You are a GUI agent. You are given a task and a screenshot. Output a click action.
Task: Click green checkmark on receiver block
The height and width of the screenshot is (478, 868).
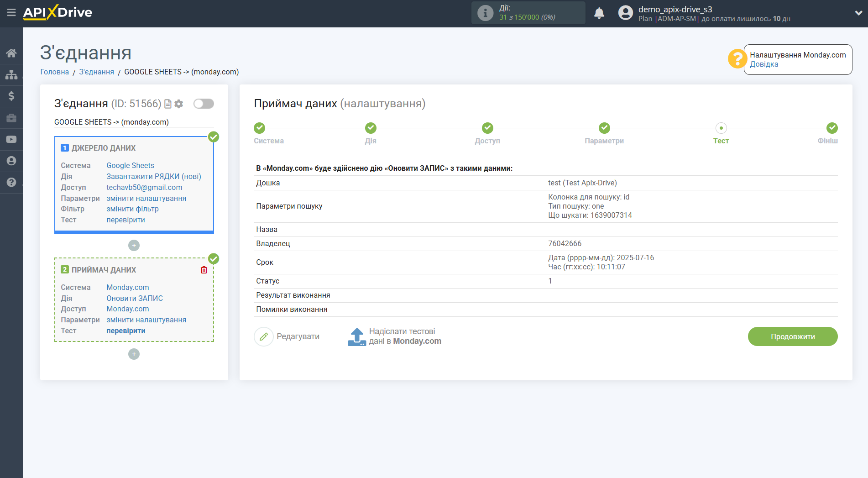(x=214, y=259)
